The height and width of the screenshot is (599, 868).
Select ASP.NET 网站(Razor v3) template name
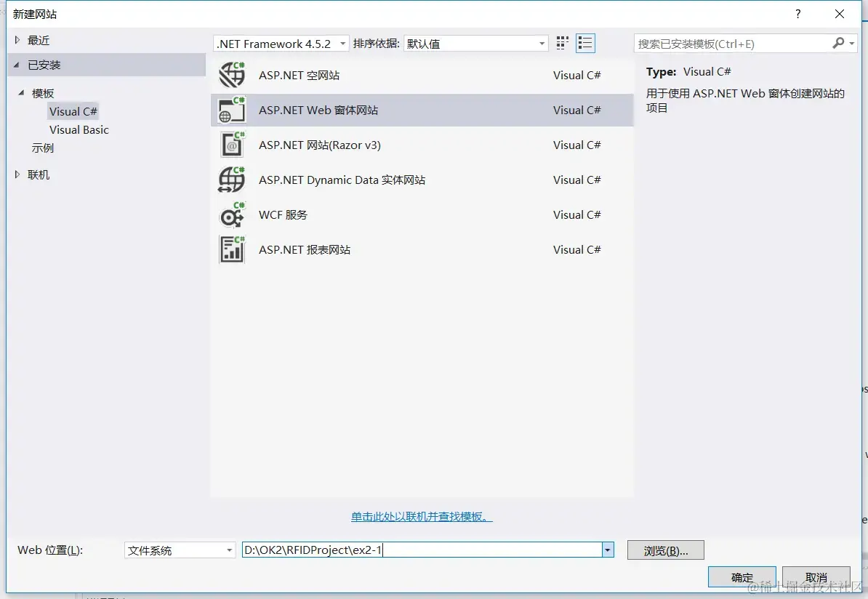(x=319, y=145)
